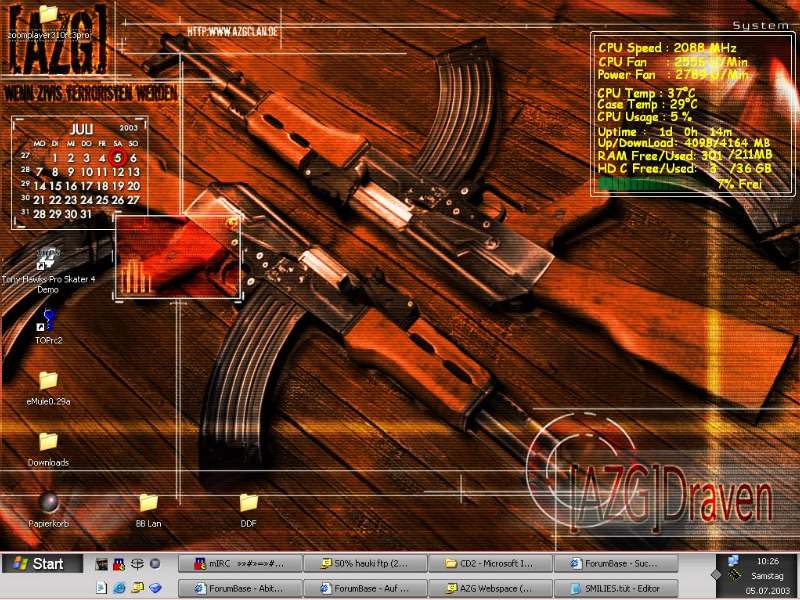Click the 2003 year label in calendar

129,128
